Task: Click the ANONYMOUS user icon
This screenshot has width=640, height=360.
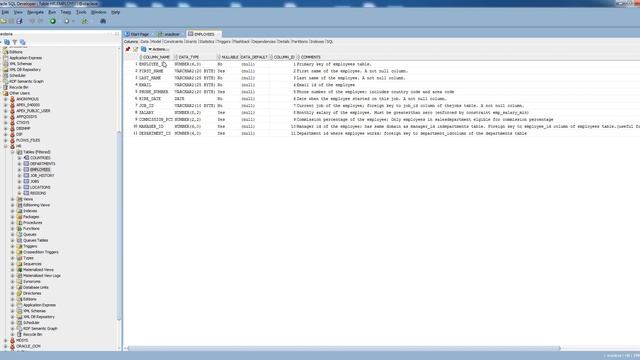Action: click(x=13, y=99)
